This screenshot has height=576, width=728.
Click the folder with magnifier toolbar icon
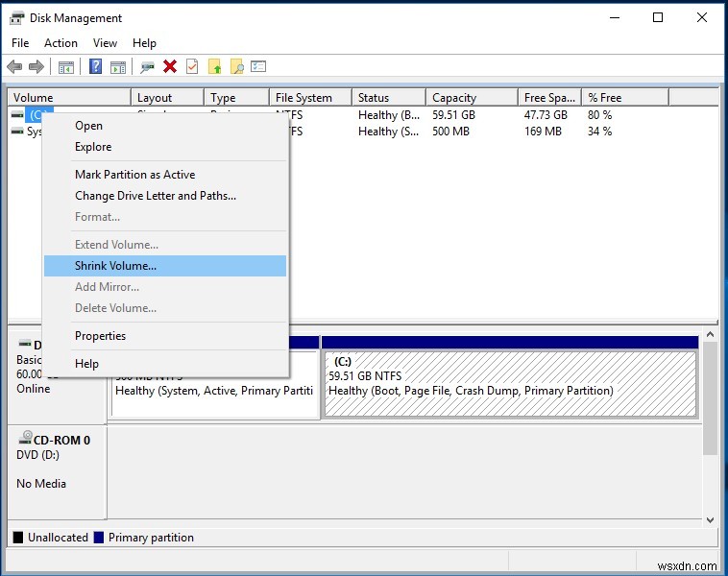pyautogui.click(x=236, y=66)
